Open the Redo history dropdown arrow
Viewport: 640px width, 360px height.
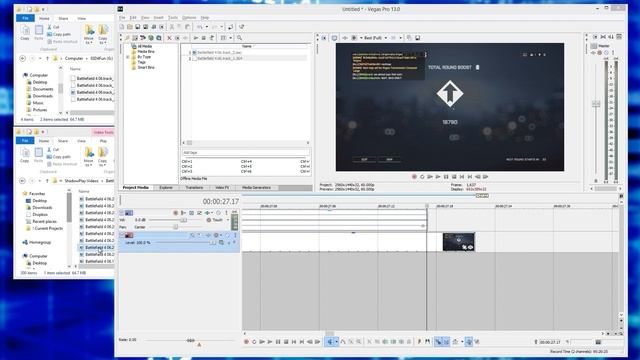tap(222, 27)
